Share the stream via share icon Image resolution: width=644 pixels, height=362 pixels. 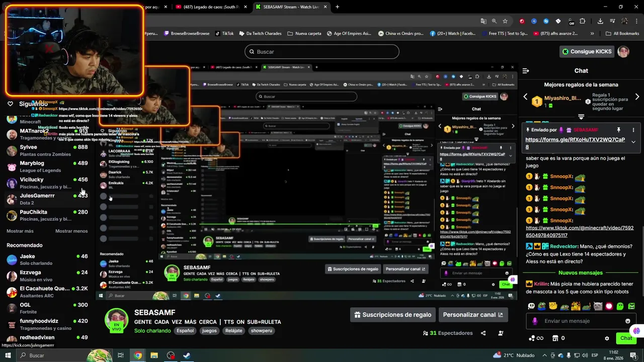pyautogui.click(x=483, y=333)
